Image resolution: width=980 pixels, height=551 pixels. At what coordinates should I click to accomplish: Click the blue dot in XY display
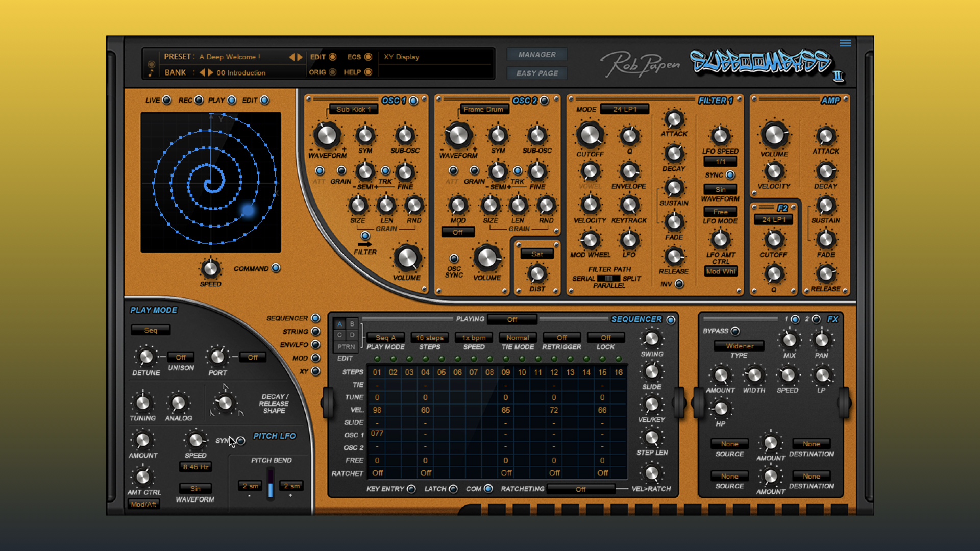pos(248,210)
